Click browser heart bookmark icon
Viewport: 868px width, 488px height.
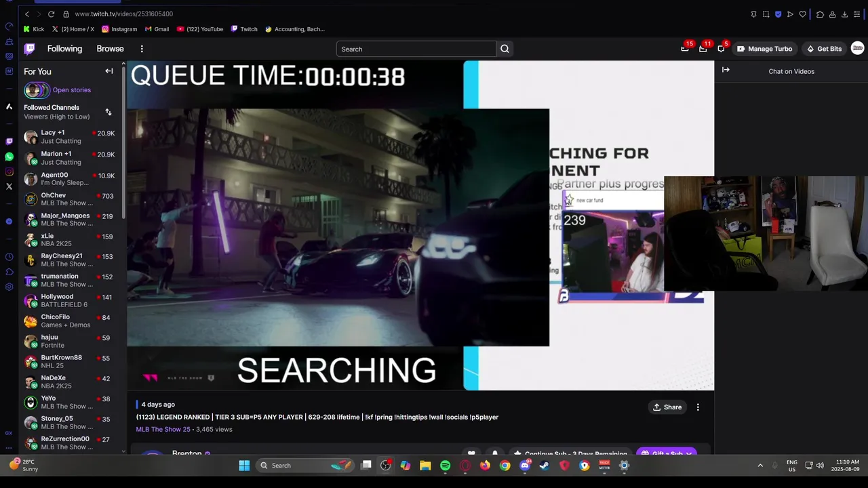802,14
